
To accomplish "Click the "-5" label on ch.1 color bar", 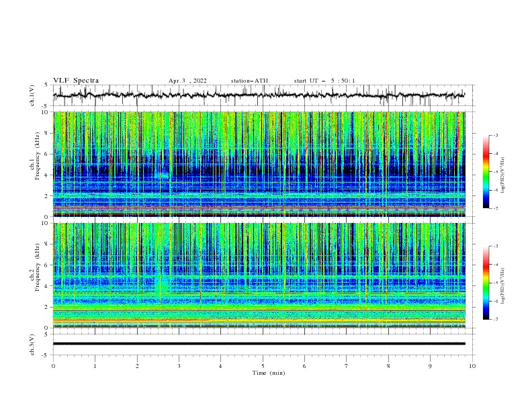I will coord(495,172).
